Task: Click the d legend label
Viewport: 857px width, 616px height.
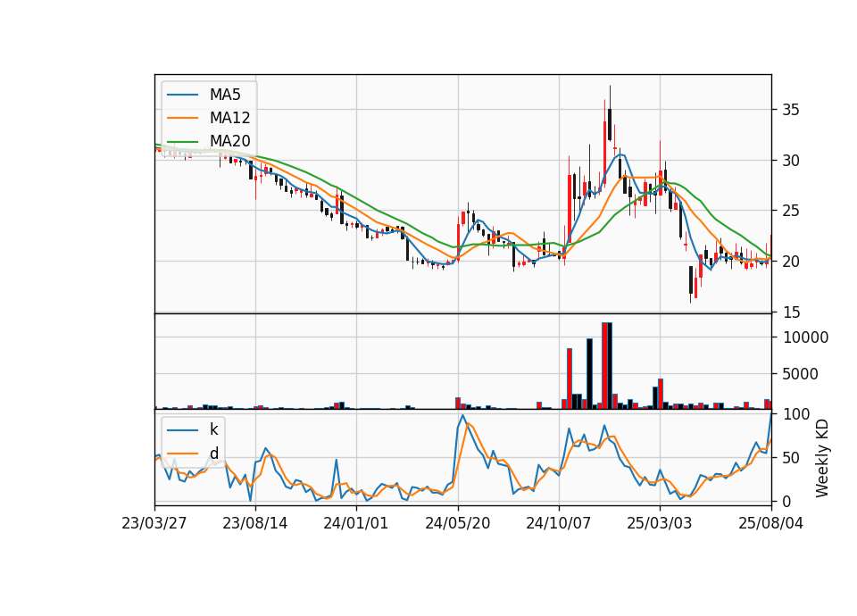Action: (213, 454)
